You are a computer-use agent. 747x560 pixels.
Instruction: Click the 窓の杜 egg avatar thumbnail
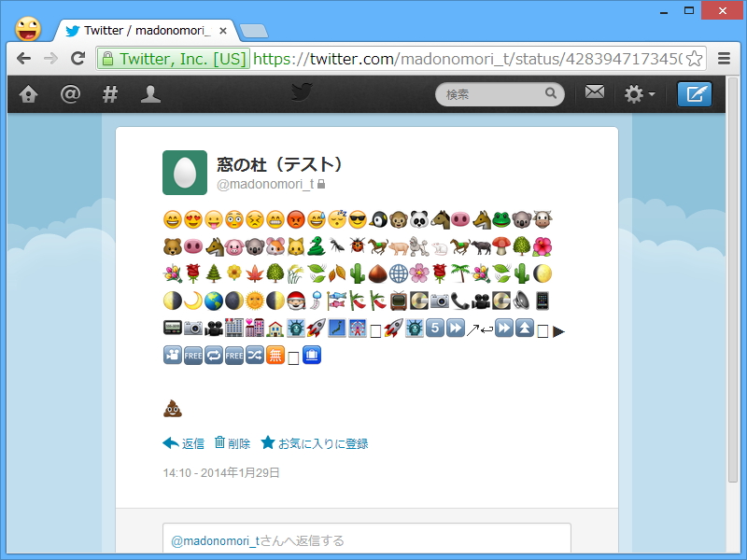(x=184, y=174)
